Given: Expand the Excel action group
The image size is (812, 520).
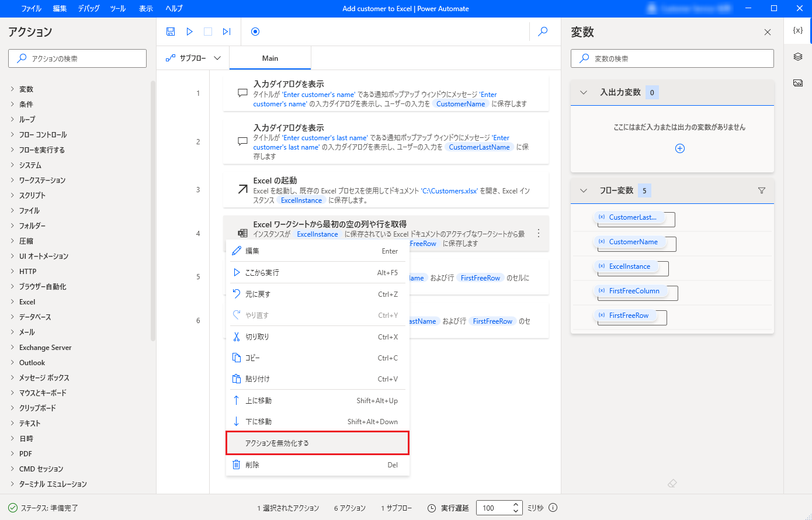Looking at the screenshot, I should (x=12, y=301).
